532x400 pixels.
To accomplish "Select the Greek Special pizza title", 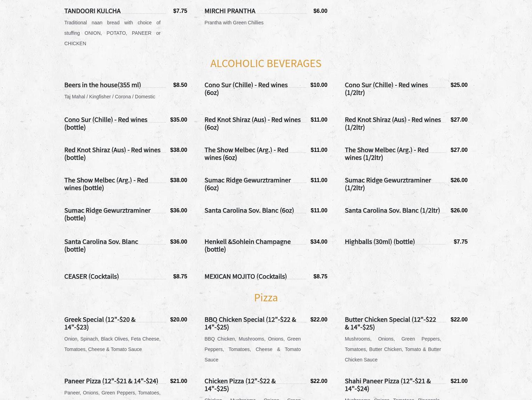I will (x=100, y=323).
